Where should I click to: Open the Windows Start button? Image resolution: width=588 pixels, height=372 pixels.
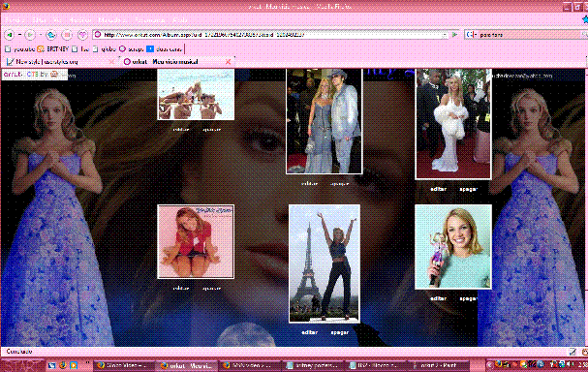coord(22,365)
